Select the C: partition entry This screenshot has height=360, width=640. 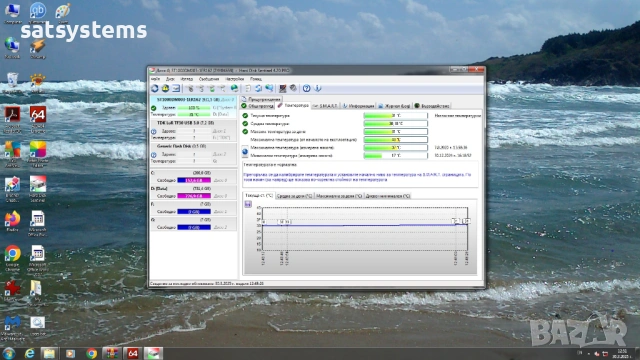coord(194,176)
